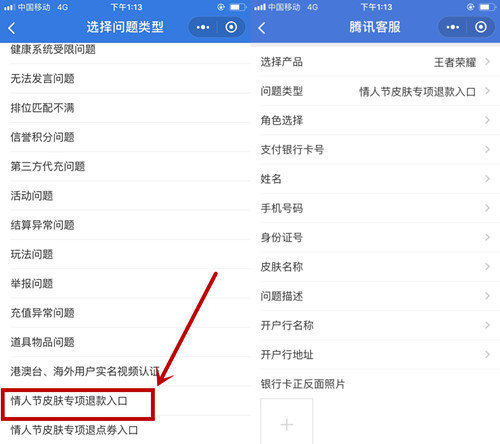The height and width of the screenshot is (444, 500).
Task: Expand 问题类型 row chevron
Action: (x=487, y=91)
